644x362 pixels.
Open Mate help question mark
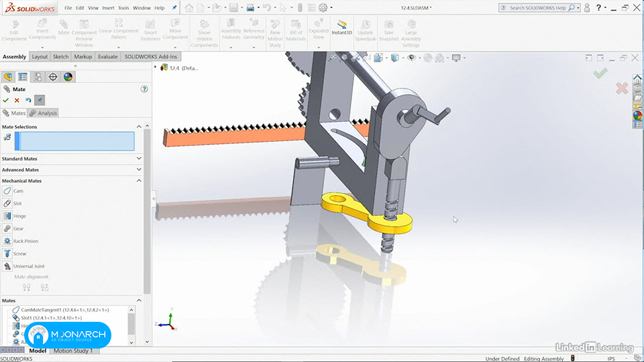pos(144,88)
